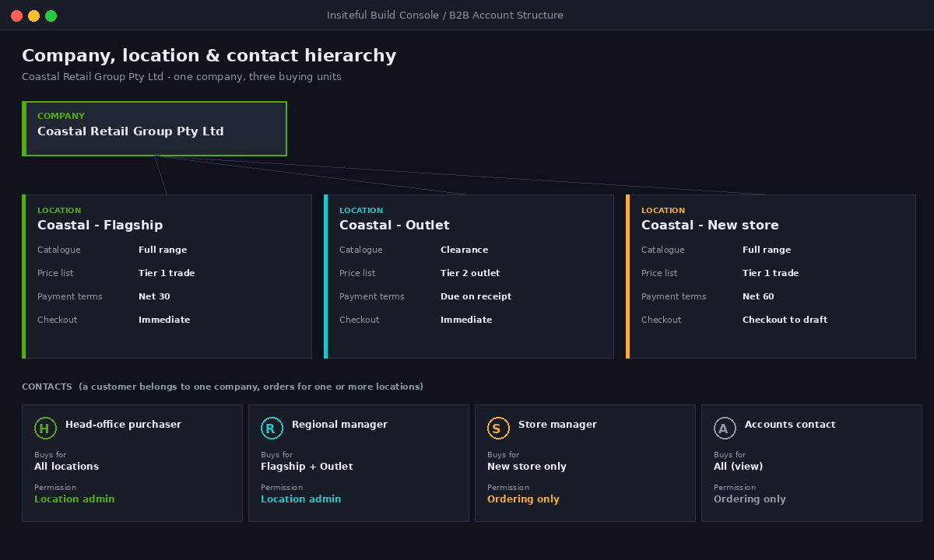Click 'Immediate' checkout value in Flagship card
The image size is (934, 560).
(164, 320)
